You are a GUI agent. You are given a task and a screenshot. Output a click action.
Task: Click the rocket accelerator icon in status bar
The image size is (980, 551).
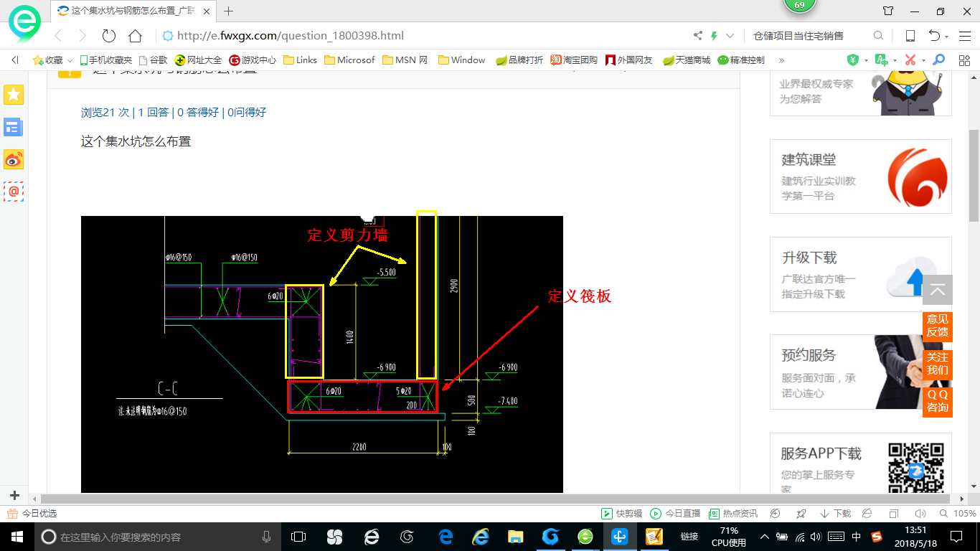pyautogui.click(x=801, y=514)
